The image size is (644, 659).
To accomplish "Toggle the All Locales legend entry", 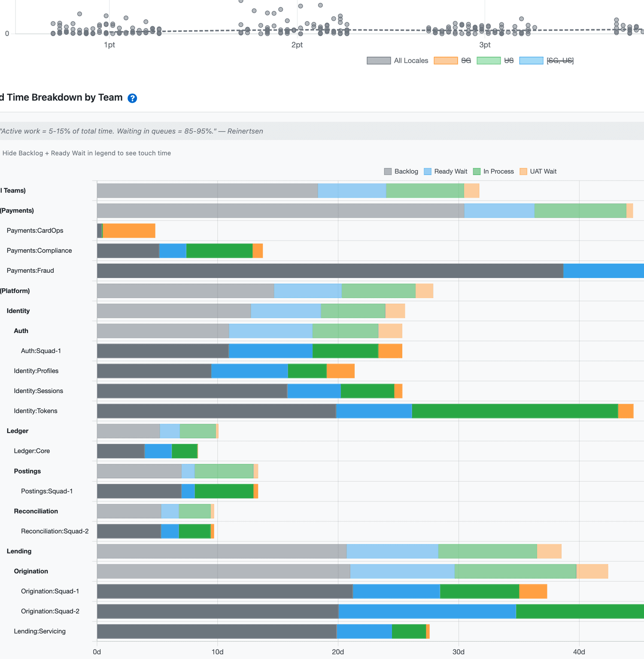I will click(398, 61).
